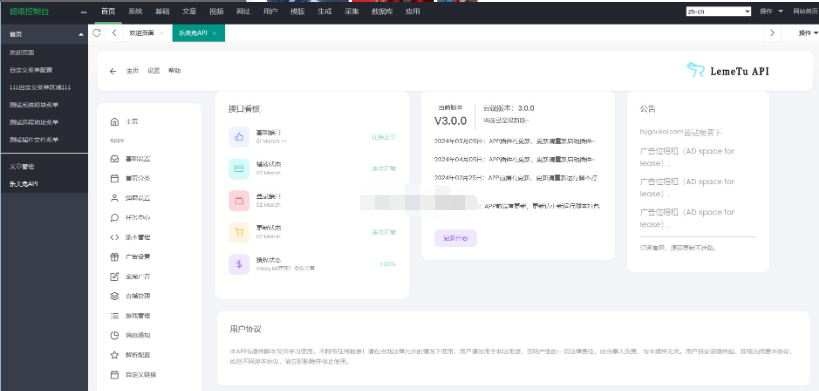The height and width of the screenshot is (391, 819).
Task: Refresh the page with the reload icon
Action: coord(97,33)
